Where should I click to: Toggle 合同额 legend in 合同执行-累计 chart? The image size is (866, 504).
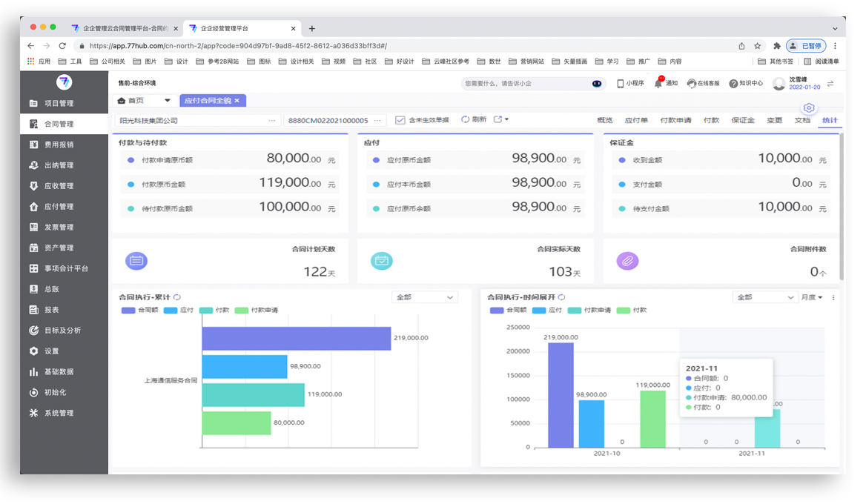139,310
